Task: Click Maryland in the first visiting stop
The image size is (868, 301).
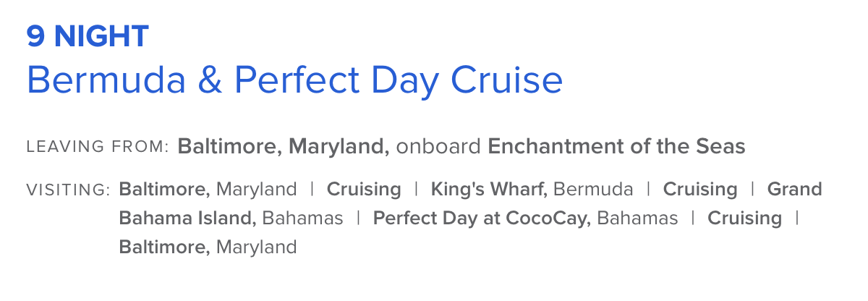Action: (257, 190)
